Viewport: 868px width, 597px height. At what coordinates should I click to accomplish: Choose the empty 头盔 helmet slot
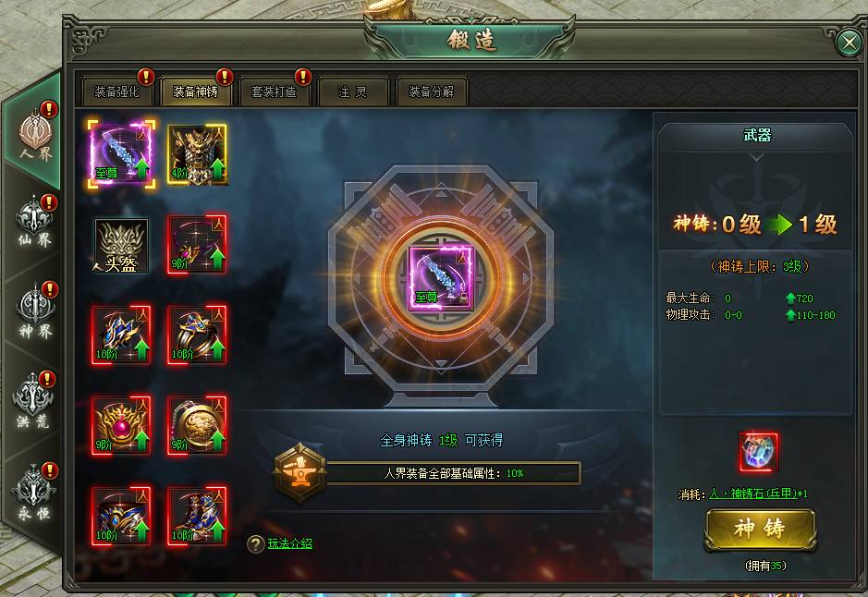click(121, 245)
